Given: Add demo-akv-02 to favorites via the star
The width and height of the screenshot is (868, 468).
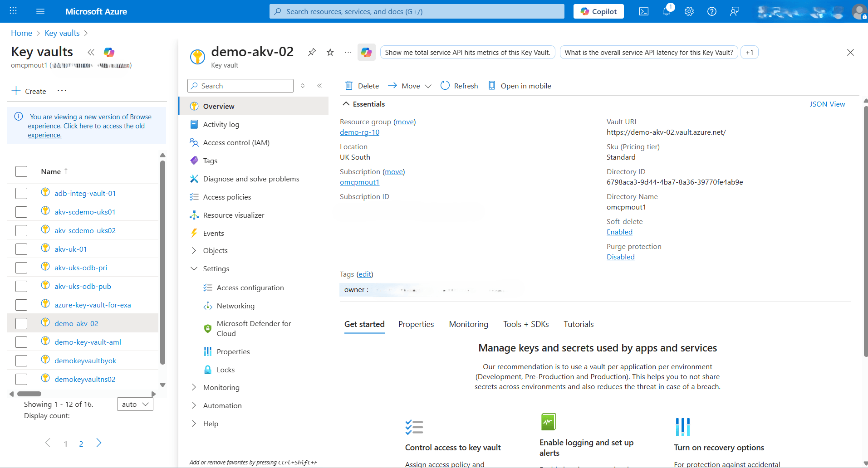Looking at the screenshot, I should point(330,52).
